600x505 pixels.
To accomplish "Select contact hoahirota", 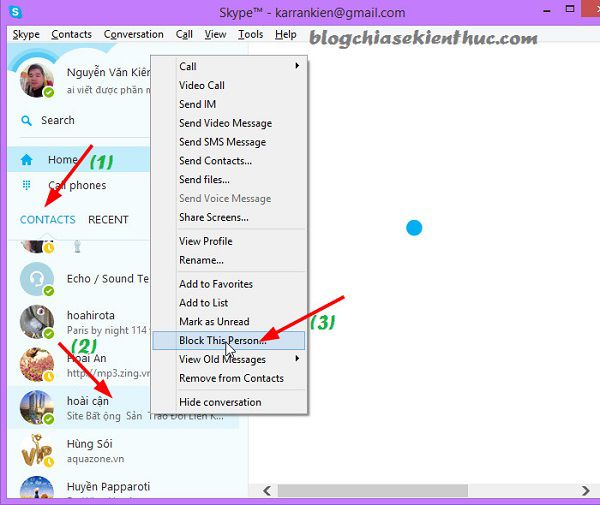I will (79, 322).
